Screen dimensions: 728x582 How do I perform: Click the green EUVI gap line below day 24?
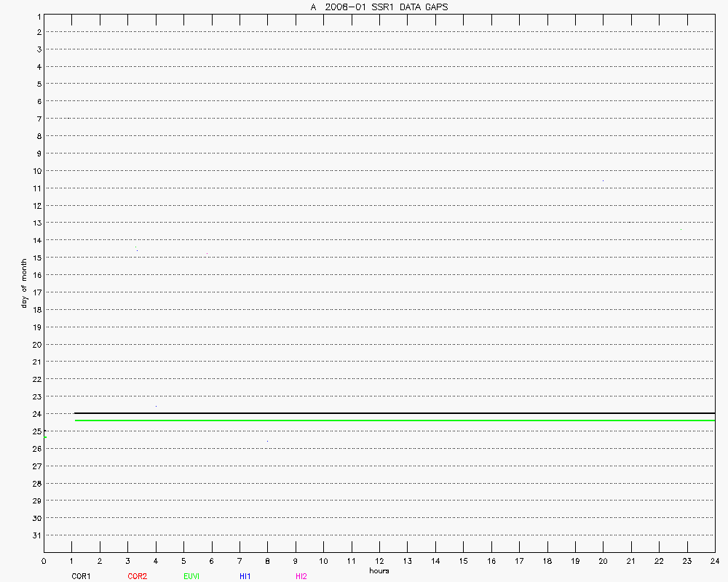pos(393,420)
